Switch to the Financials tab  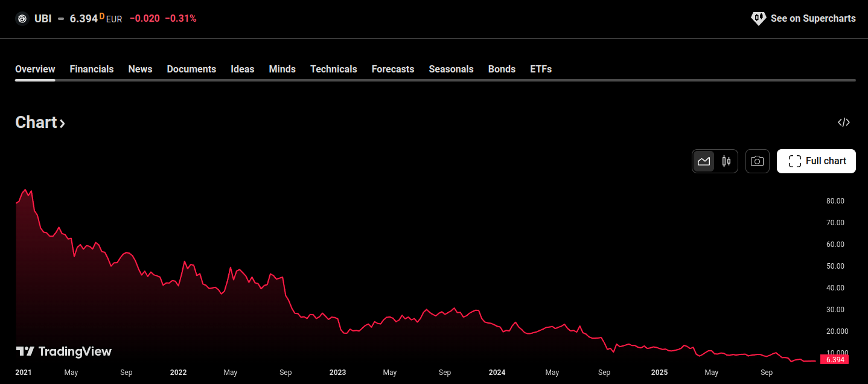point(92,69)
